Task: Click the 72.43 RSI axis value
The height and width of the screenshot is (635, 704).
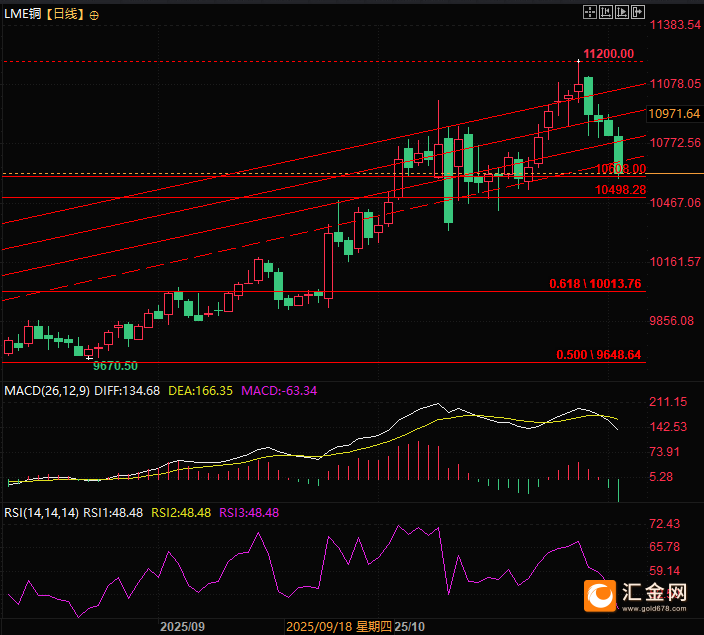Action: (x=664, y=524)
